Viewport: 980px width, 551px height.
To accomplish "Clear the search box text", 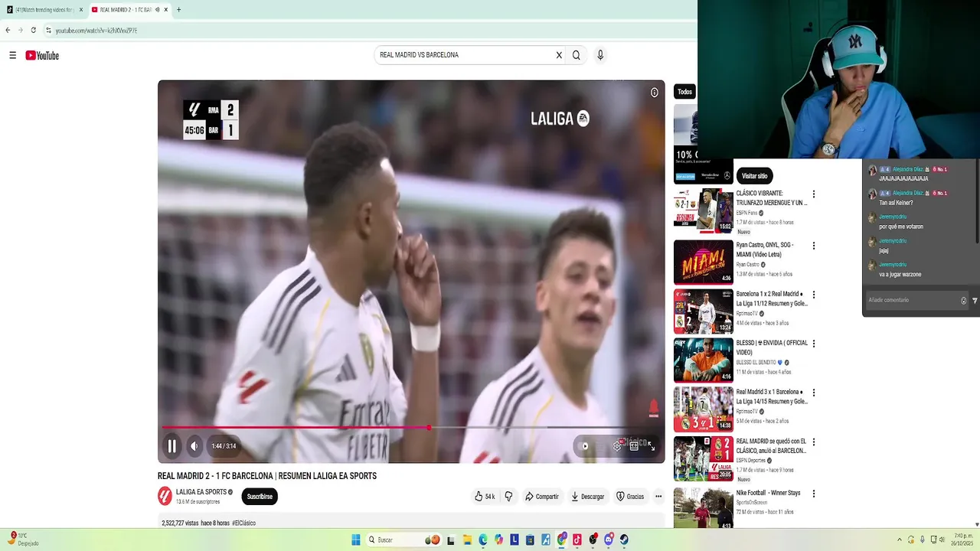I will pyautogui.click(x=559, y=55).
